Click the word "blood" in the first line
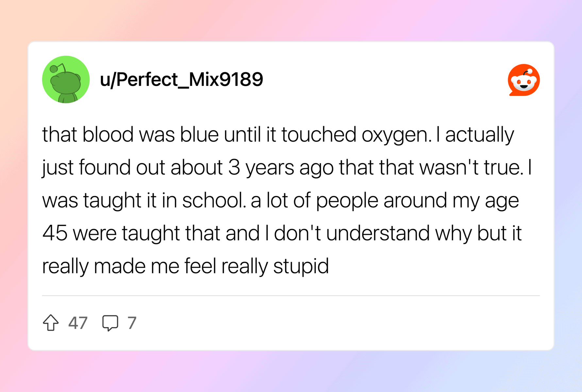The image size is (582, 392). click(108, 135)
